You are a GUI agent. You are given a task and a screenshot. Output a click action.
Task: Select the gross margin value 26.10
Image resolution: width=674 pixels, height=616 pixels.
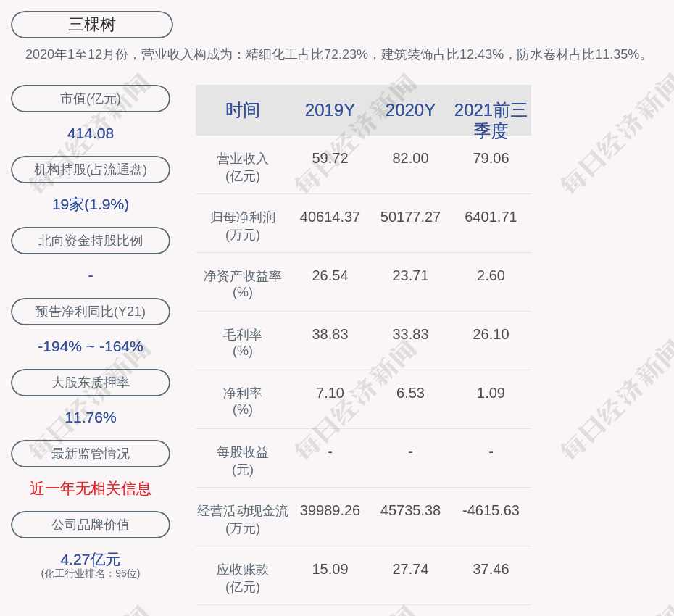[x=491, y=334]
